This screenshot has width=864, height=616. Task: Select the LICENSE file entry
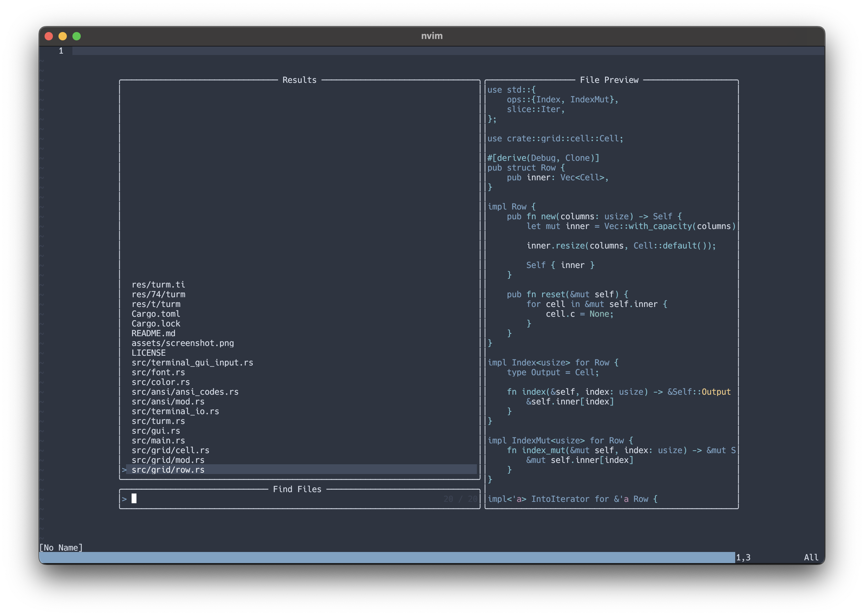148,353
